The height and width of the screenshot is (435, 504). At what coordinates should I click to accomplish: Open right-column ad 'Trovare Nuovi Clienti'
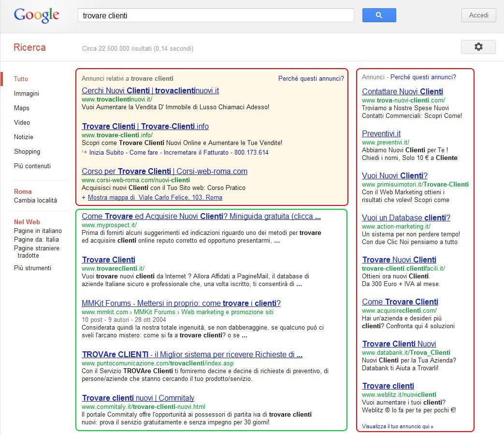coord(399,260)
